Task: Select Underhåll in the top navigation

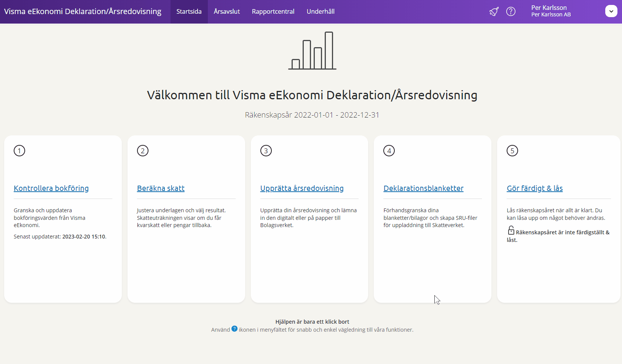Action: tap(321, 11)
